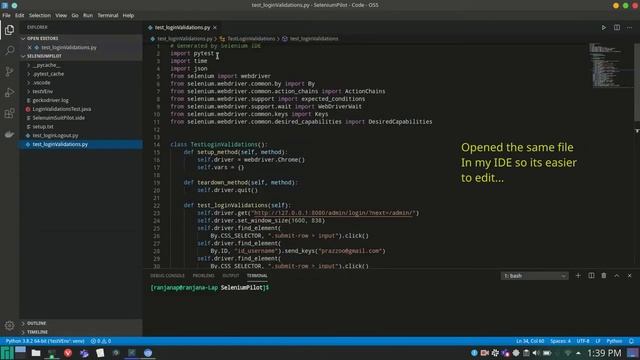640x360 pixels.
Task: Collapse the SELENIUMPILOT folder section
Action: tap(44, 56)
